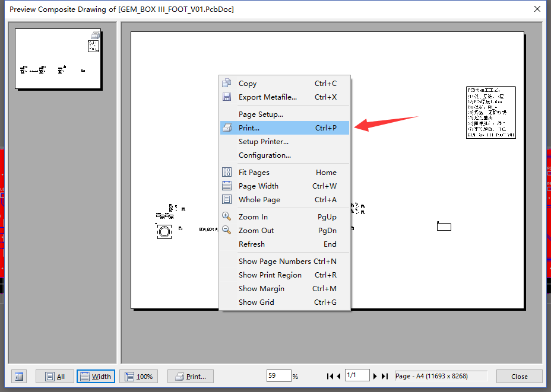The image size is (551, 392).
Task: Choose Refresh menu entry
Action: tap(284, 244)
